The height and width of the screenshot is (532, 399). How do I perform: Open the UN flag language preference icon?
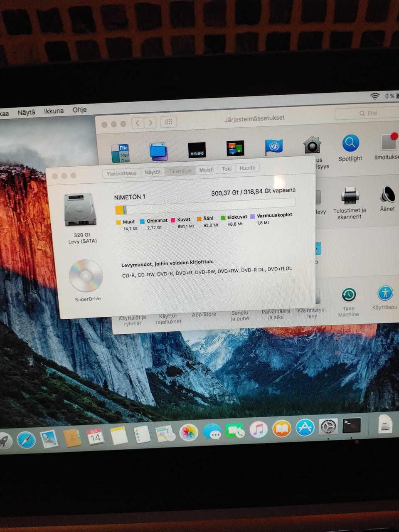(x=273, y=146)
